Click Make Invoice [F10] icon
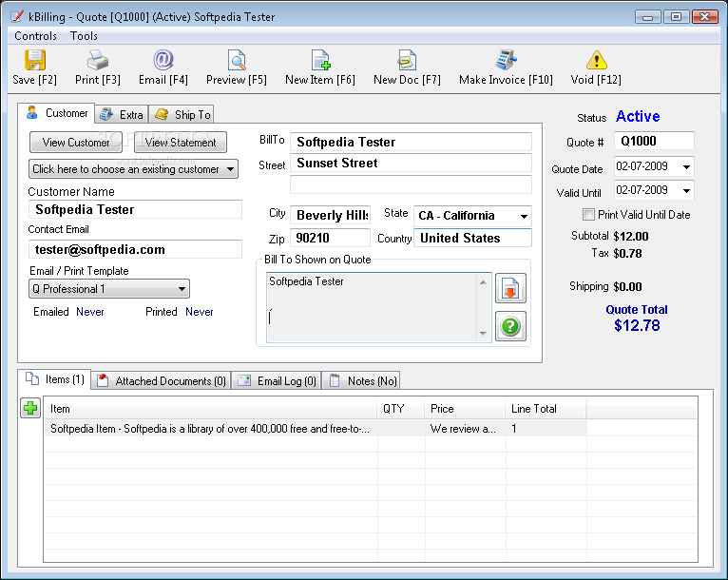Screen dimensions: 728x580 point(506,60)
